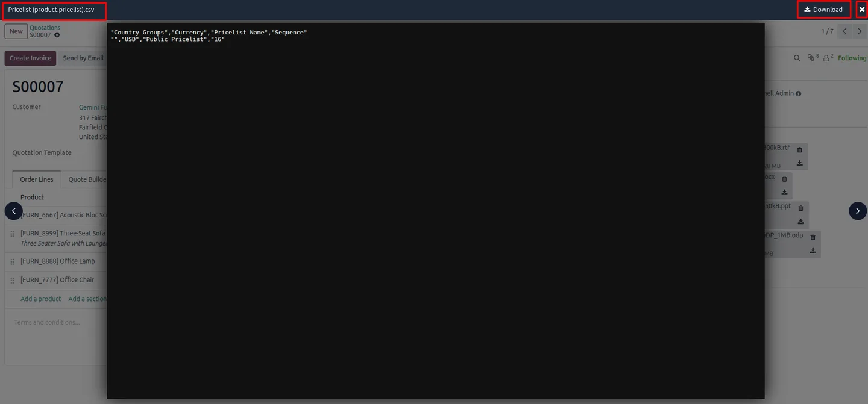Click info icon beside Mitchell Admin

pos(799,94)
